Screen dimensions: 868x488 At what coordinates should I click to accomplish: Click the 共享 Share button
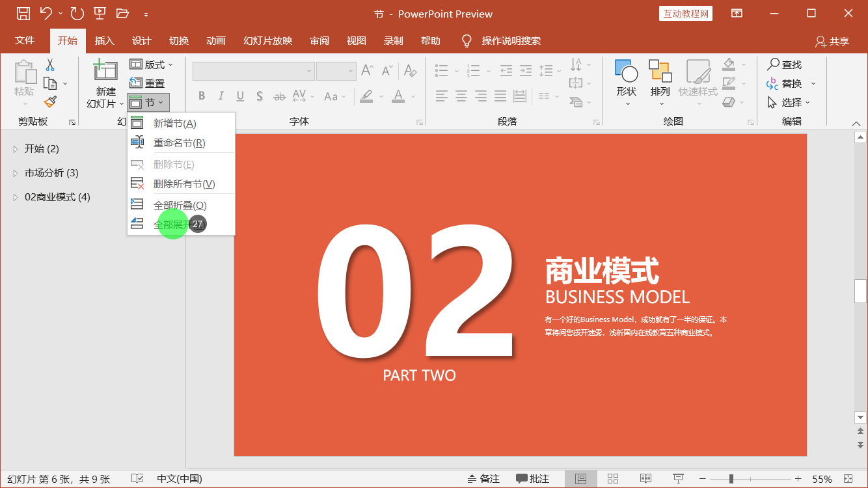click(832, 41)
